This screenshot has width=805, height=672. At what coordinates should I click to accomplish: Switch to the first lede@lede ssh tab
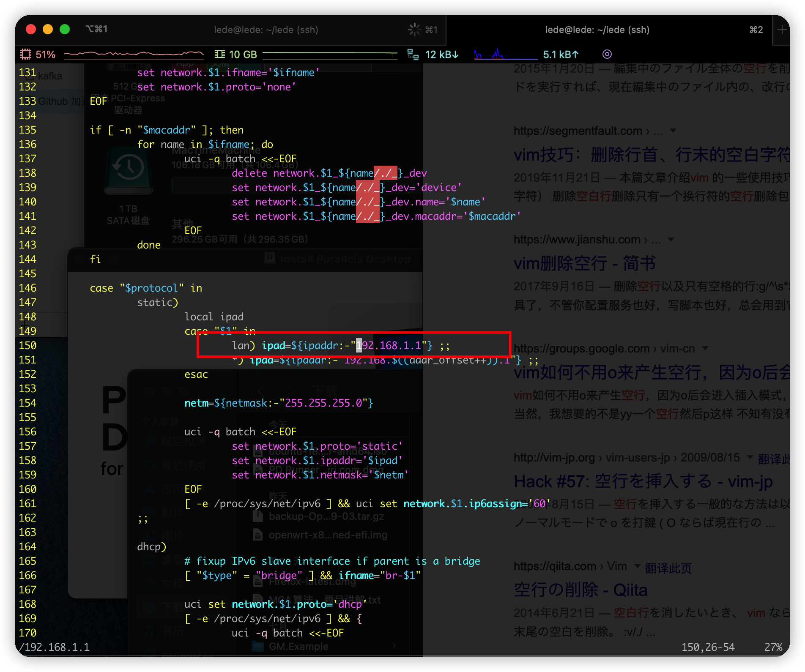(x=266, y=30)
